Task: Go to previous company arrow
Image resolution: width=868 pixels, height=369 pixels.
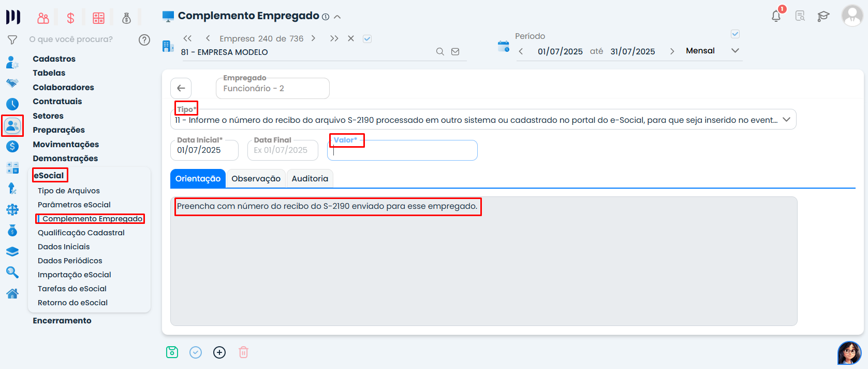Action: pyautogui.click(x=208, y=38)
